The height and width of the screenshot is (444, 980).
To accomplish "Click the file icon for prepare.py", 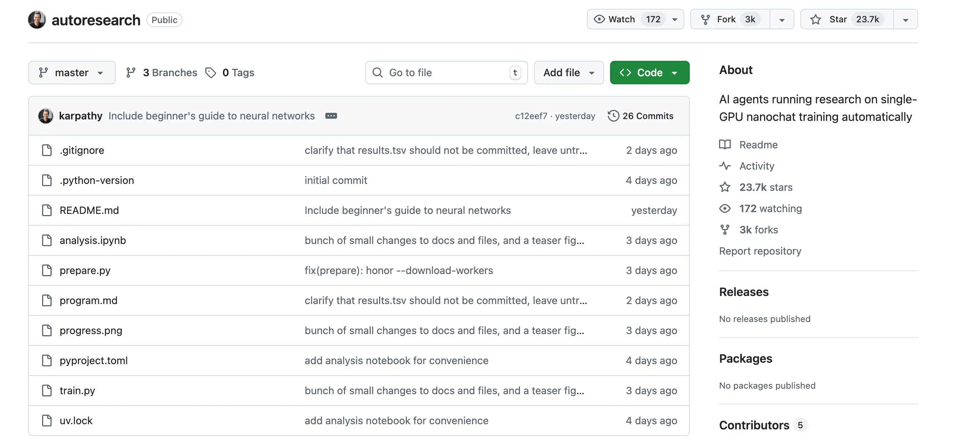I will point(47,270).
